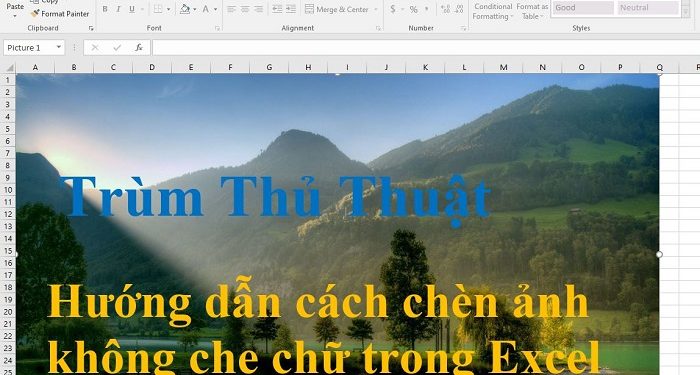Image resolution: width=700 pixels, height=375 pixels.
Task: Open Format as Table menu
Action: pyautogui.click(x=532, y=11)
